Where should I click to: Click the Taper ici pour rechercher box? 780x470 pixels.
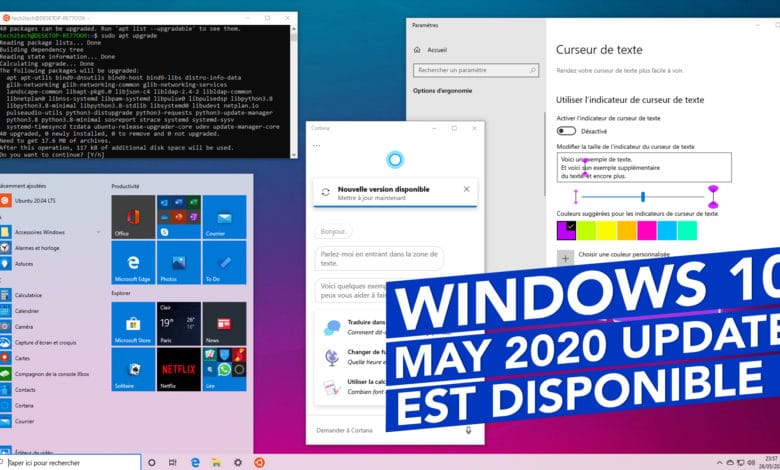coord(70,463)
